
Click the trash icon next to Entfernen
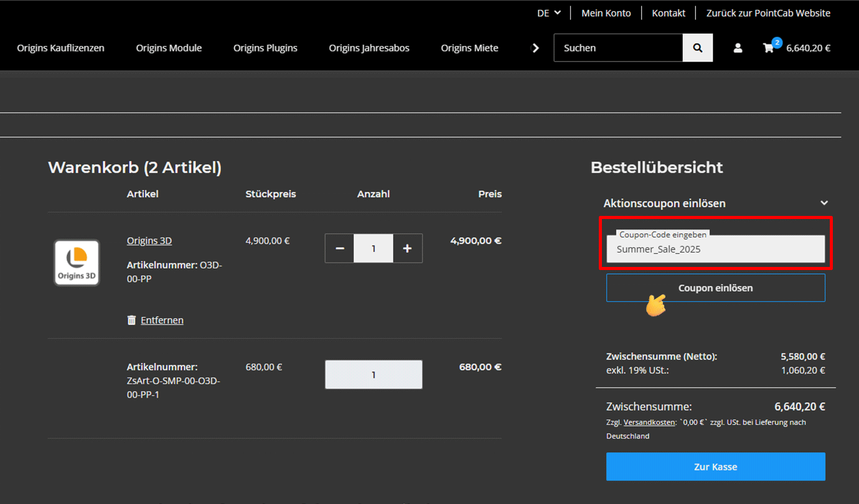click(x=131, y=320)
